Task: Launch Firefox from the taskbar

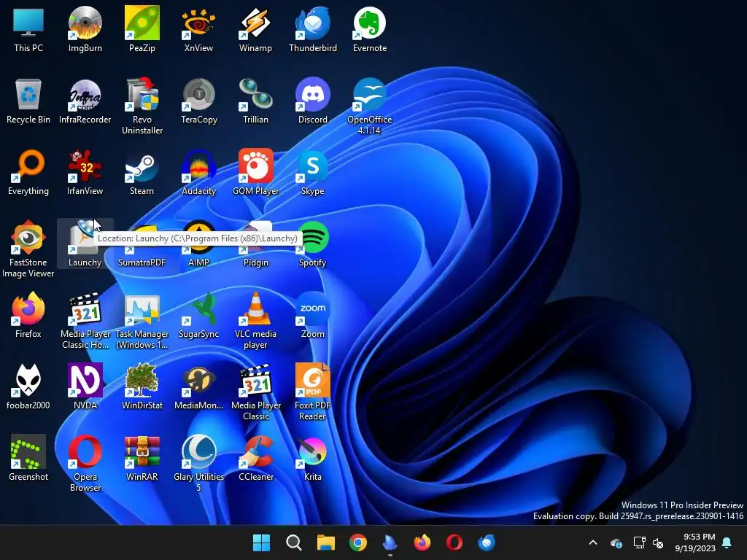Action: pos(422,542)
